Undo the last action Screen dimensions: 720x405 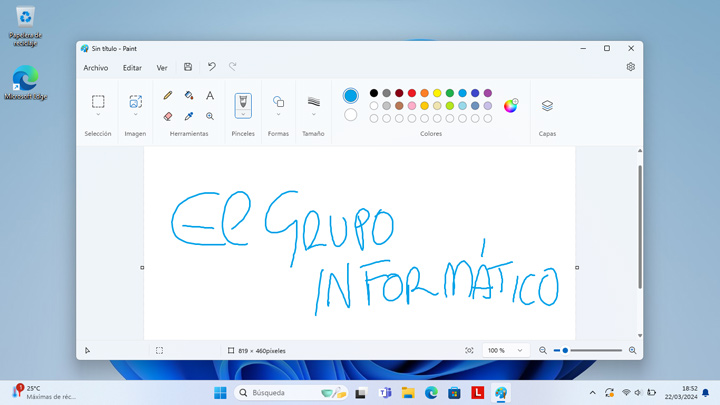pos(212,67)
